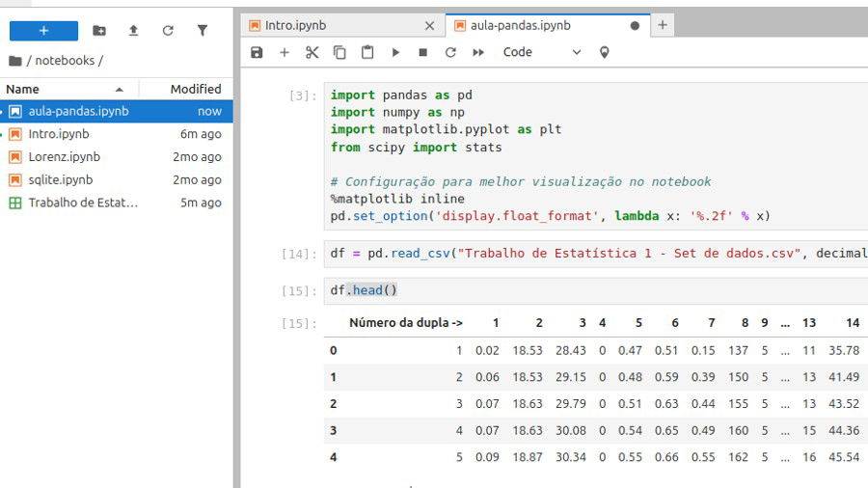Click the root folder breadcrumb icon
The image size is (868, 488).
pos(15,61)
